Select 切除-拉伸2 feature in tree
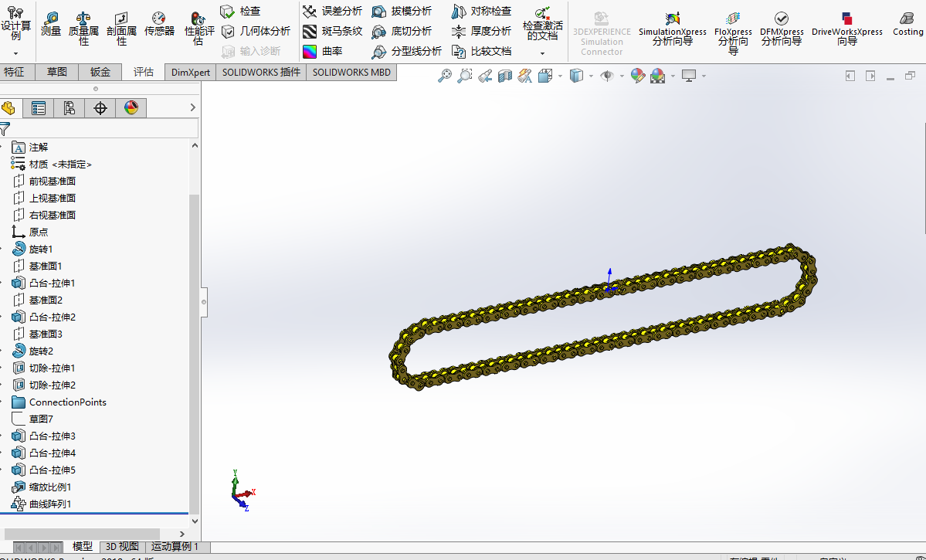This screenshot has height=560, width=926. [x=52, y=385]
